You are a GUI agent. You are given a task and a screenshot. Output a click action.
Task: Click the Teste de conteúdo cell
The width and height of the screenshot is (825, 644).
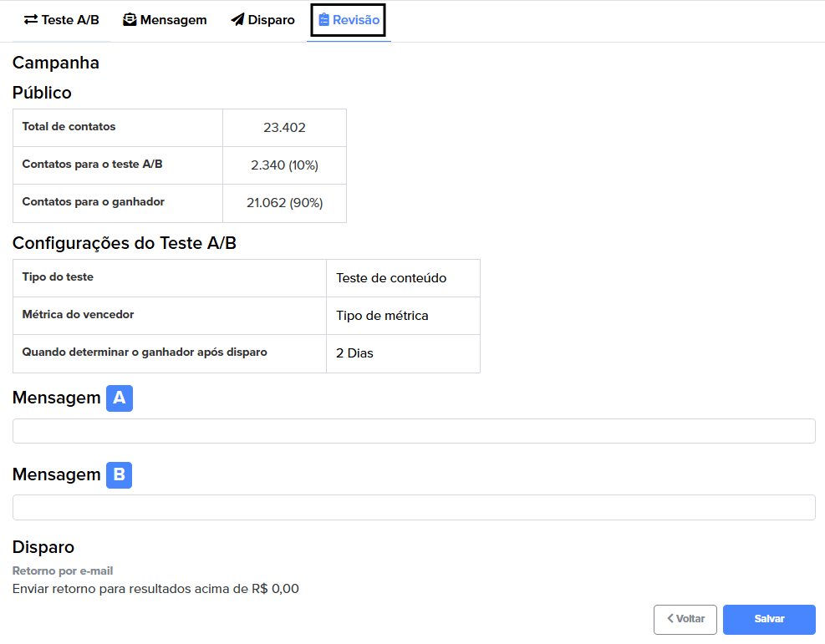click(x=403, y=278)
